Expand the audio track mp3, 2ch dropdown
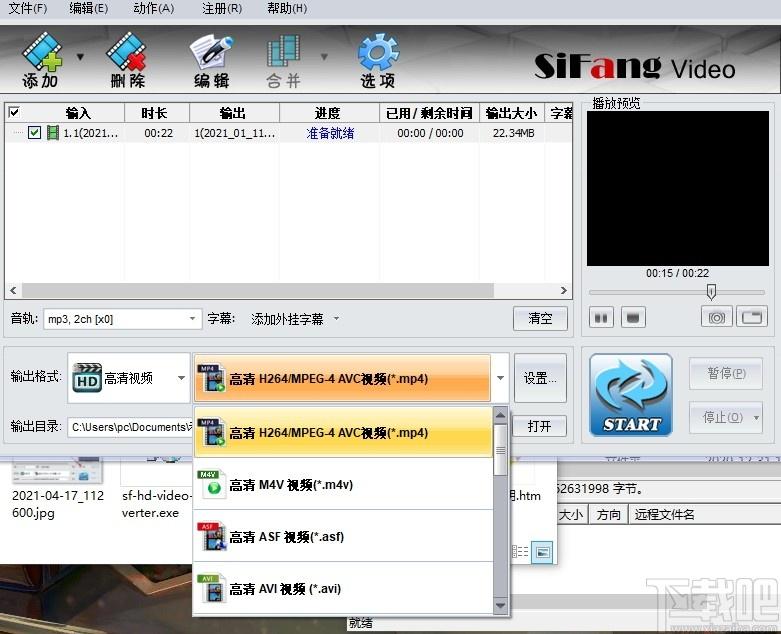Viewport: 781px width, 634px height. pyautogui.click(x=194, y=319)
